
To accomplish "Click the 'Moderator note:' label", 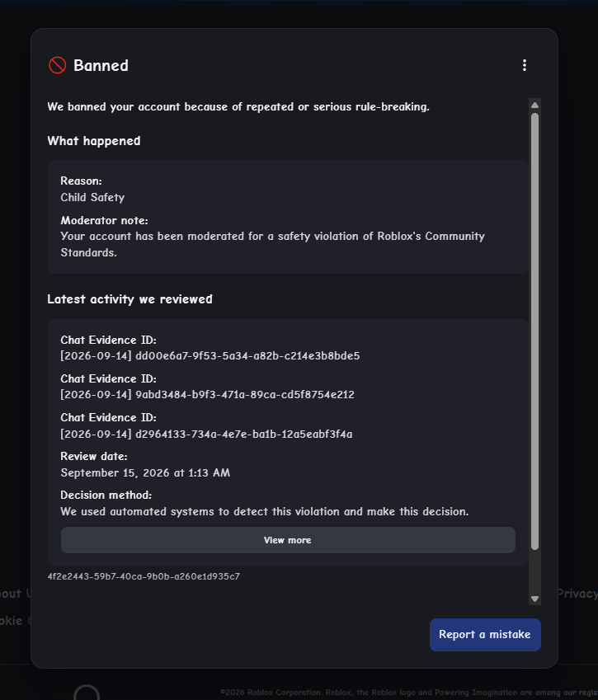I will [x=104, y=220].
